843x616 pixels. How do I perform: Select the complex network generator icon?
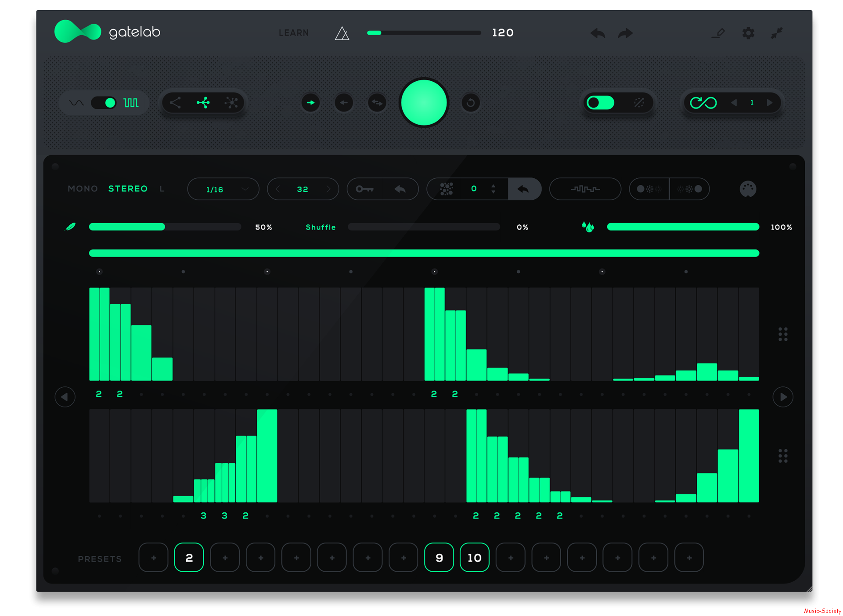click(x=231, y=103)
